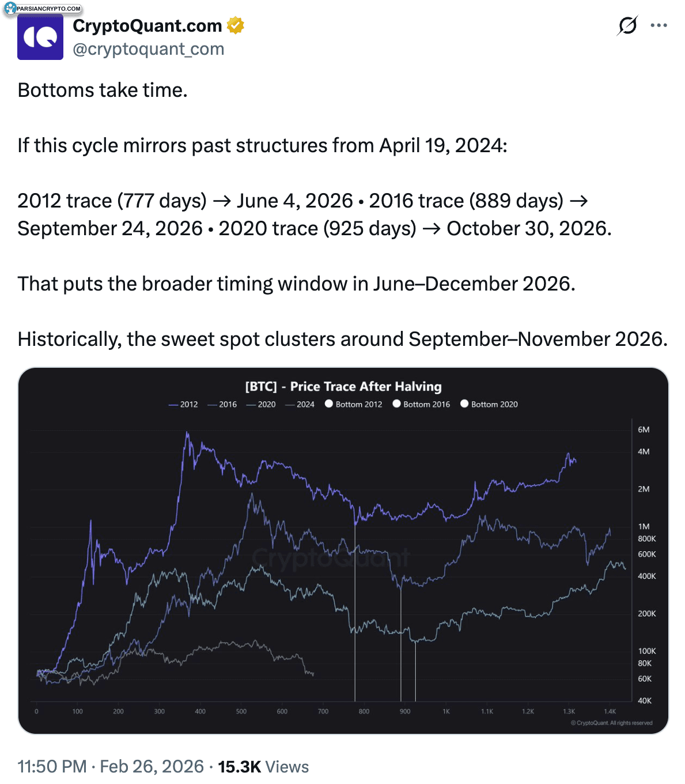
Task: Click the CryptoQuant profile avatar
Action: (x=40, y=37)
